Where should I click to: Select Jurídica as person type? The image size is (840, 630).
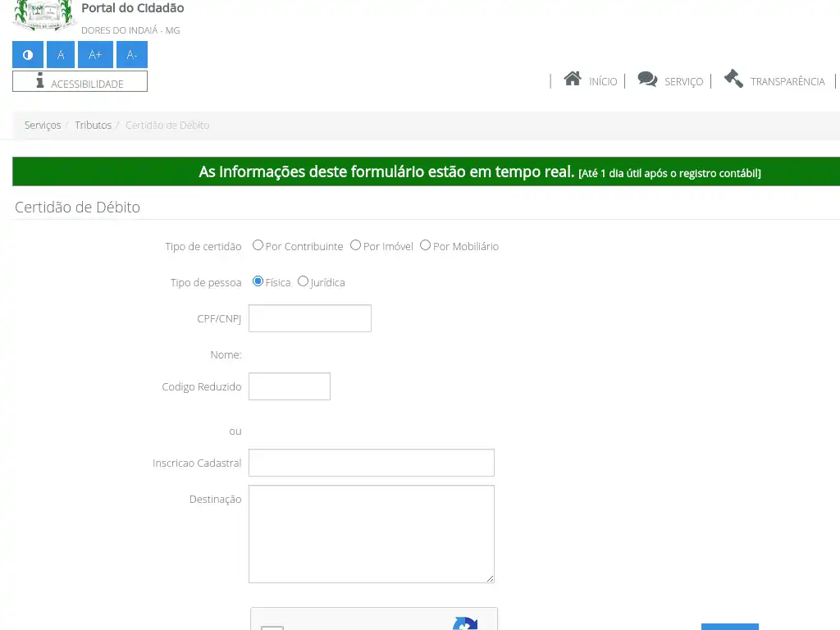[303, 281]
